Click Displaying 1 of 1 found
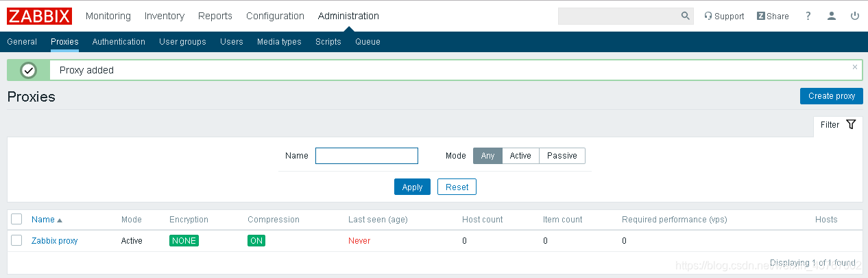868x278 pixels. (x=812, y=263)
